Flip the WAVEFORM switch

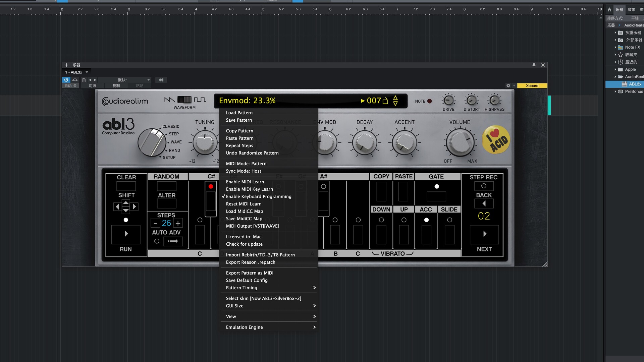(x=184, y=100)
